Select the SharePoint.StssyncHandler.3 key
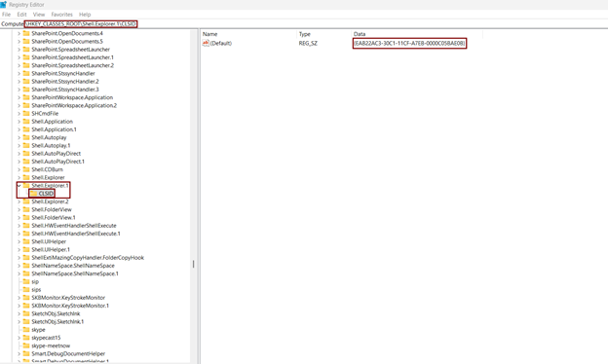 click(65, 90)
